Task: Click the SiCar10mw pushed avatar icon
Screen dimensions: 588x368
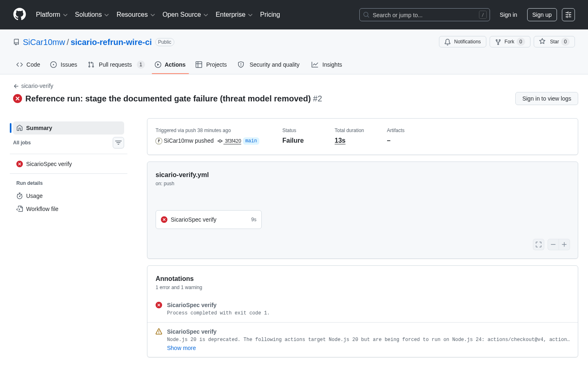Action: click(159, 141)
